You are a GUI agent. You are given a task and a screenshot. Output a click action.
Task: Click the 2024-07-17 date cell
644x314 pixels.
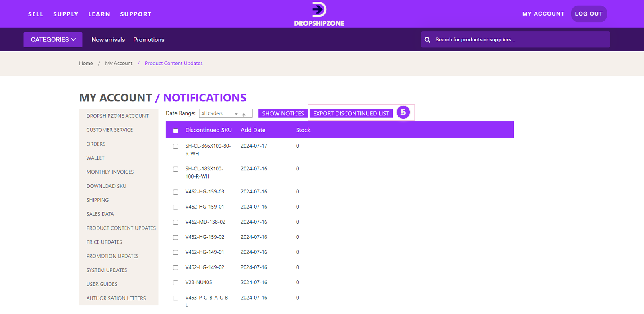tap(254, 146)
